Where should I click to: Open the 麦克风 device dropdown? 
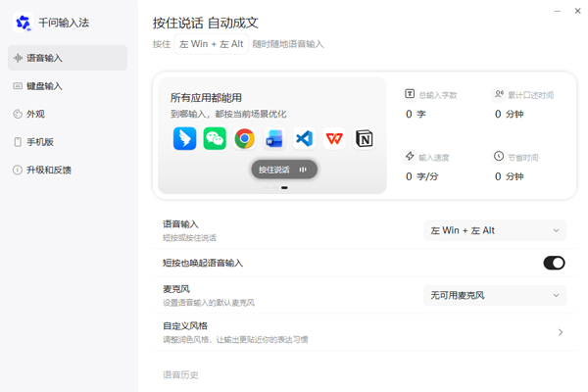point(495,296)
